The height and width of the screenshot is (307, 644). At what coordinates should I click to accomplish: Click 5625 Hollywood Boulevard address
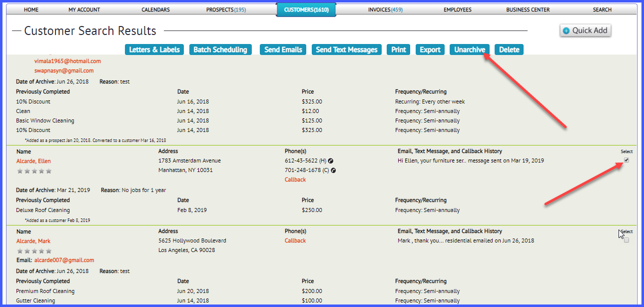pyautogui.click(x=192, y=240)
